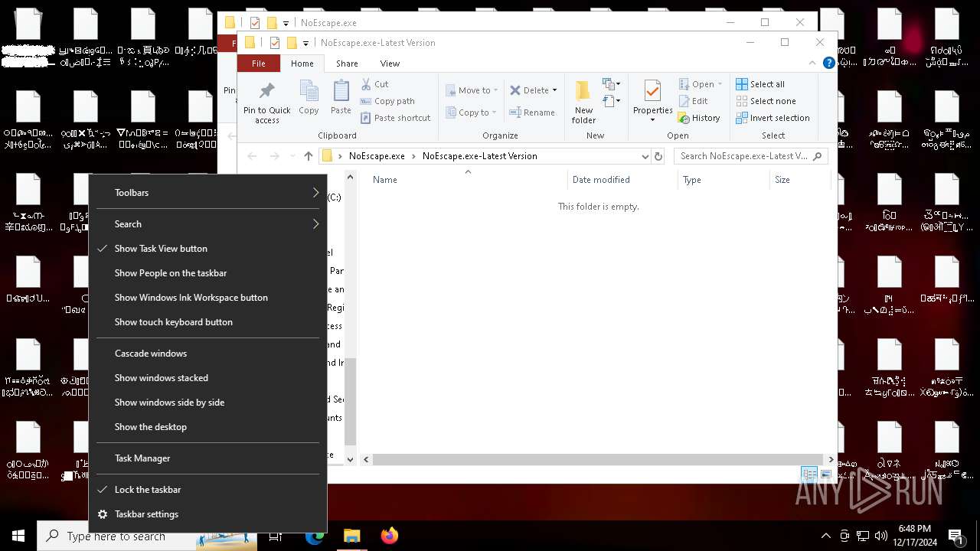This screenshot has width=980, height=551.
Task: Choose Show the desktop menu item
Action: click(208, 427)
